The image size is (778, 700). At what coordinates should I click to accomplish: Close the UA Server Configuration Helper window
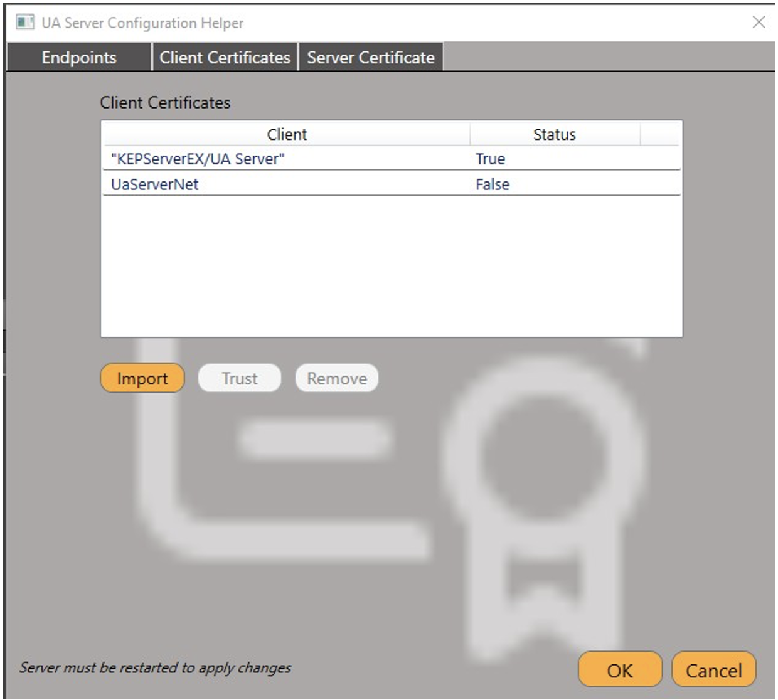pyautogui.click(x=759, y=23)
